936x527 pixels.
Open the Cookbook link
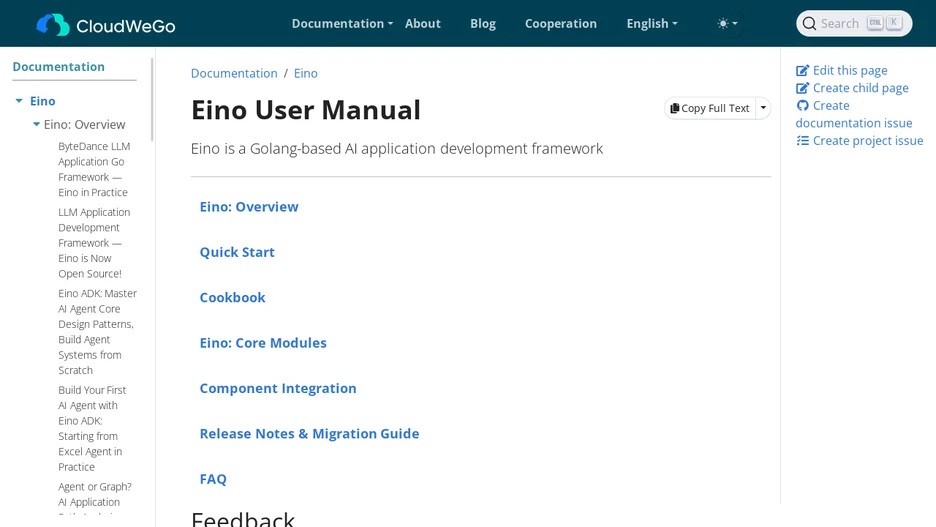(x=232, y=297)
